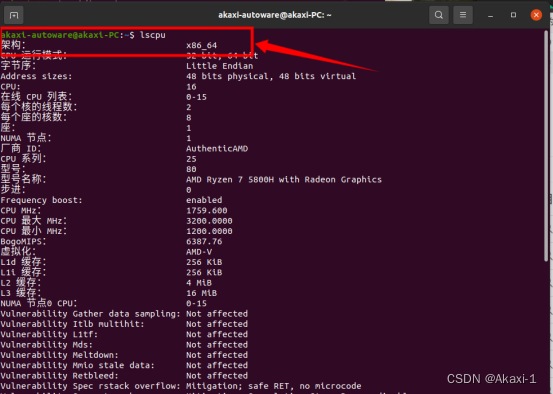
Task: Click the terminal vertical scrollbar
Action: coord(546,146)
